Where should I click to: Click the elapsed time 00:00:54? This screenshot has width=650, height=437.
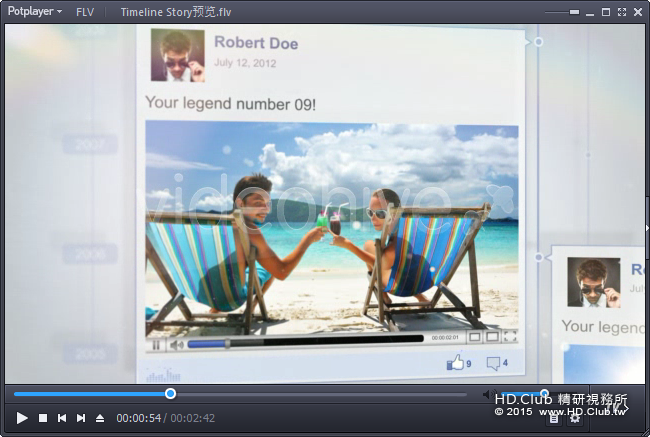pyautogui.click(x=138, y=418)
